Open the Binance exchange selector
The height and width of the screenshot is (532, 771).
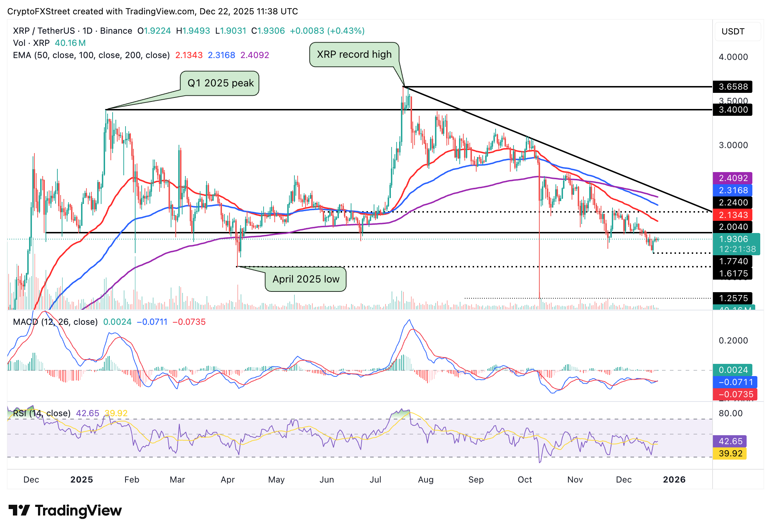click(x=115, y=31)
